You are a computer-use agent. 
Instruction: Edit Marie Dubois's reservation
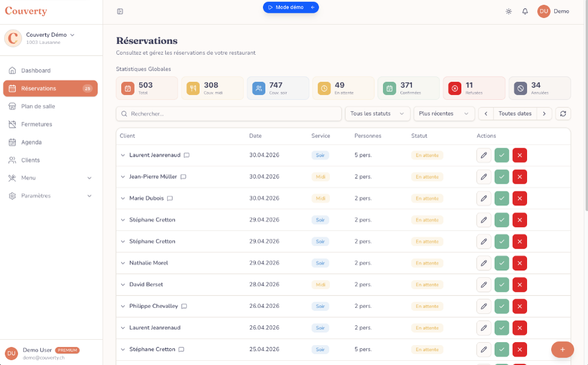(484, 198)
